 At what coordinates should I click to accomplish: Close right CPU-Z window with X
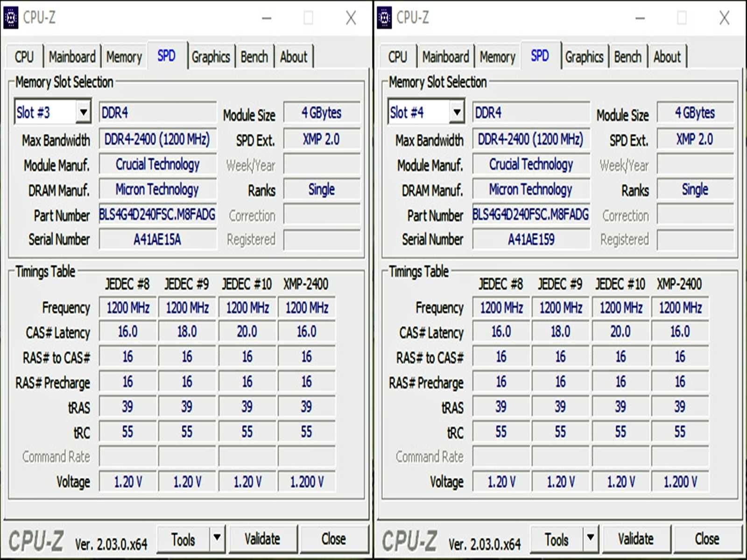[724, 18]
